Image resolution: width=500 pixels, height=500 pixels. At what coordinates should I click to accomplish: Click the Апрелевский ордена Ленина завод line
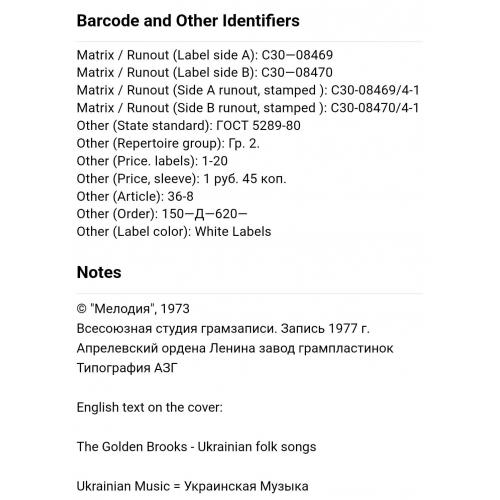tap(235, 348)
